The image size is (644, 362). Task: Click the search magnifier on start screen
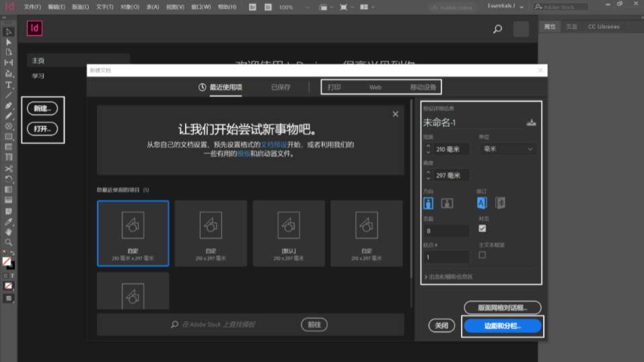[x=497, y=29]
